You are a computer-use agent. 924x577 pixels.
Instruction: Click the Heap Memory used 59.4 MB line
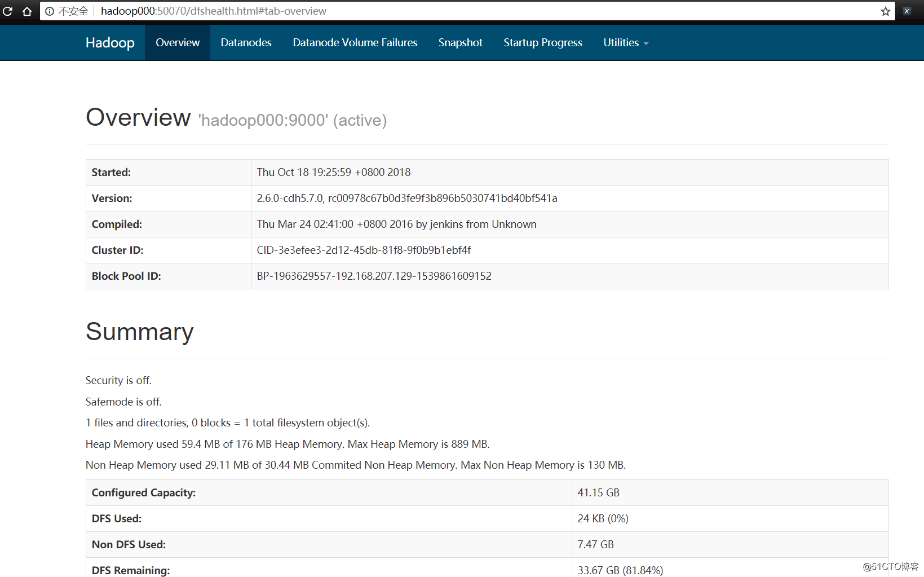[x=288, y=444]
